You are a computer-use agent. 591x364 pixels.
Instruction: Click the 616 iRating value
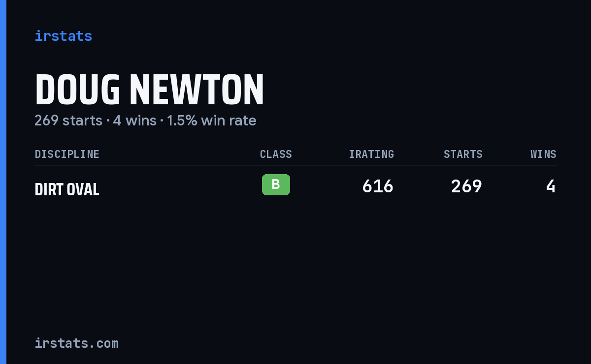[378, 186]
